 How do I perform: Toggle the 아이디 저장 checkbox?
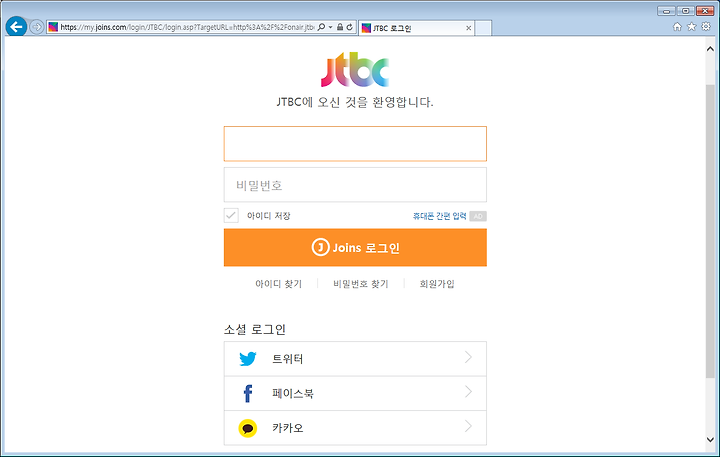[231, 215]
